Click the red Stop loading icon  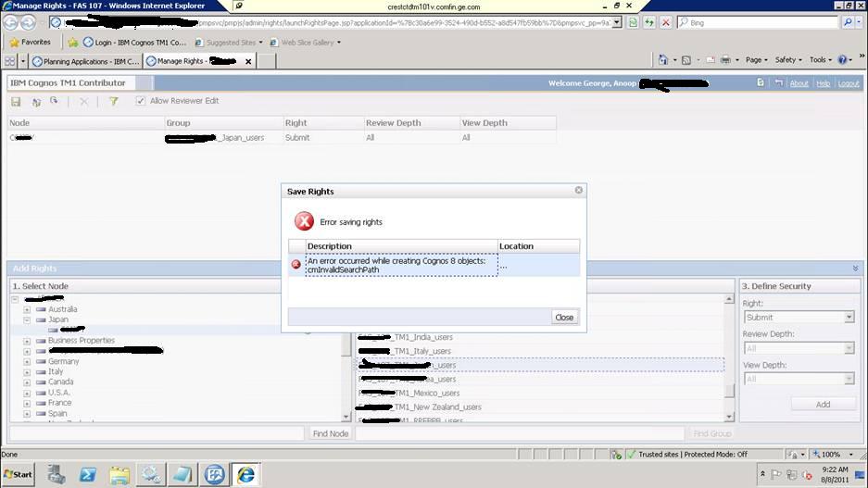pyautogui.click(x=666, y=22)
